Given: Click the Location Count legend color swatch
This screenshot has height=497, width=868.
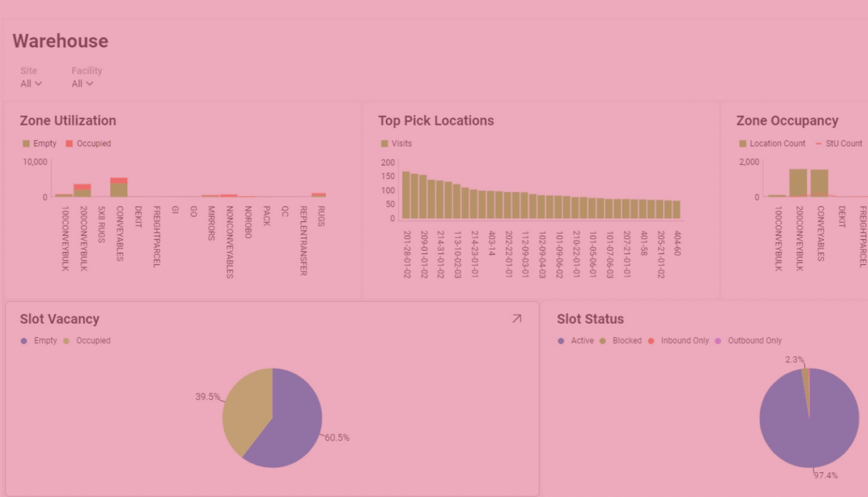Looking at the screenshot, I should [743, 144].
